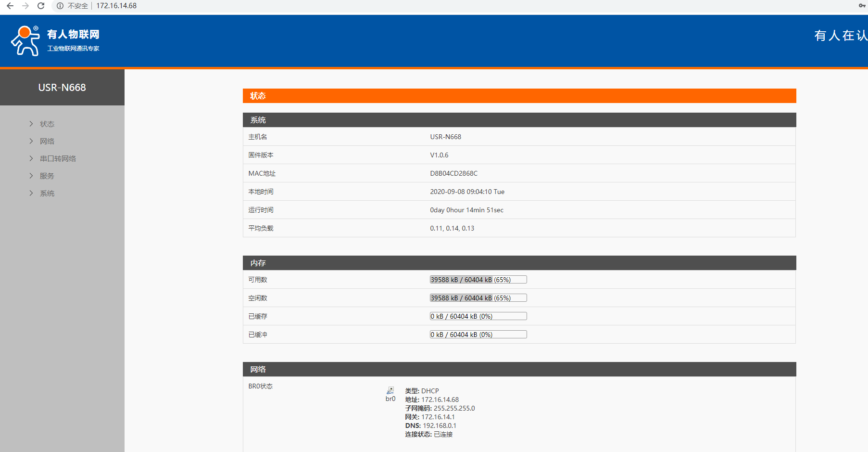Viewport: 868px width, 452px height.
Task: Expand the 网络 chevron in sidebar
Action: click(31, 141)
